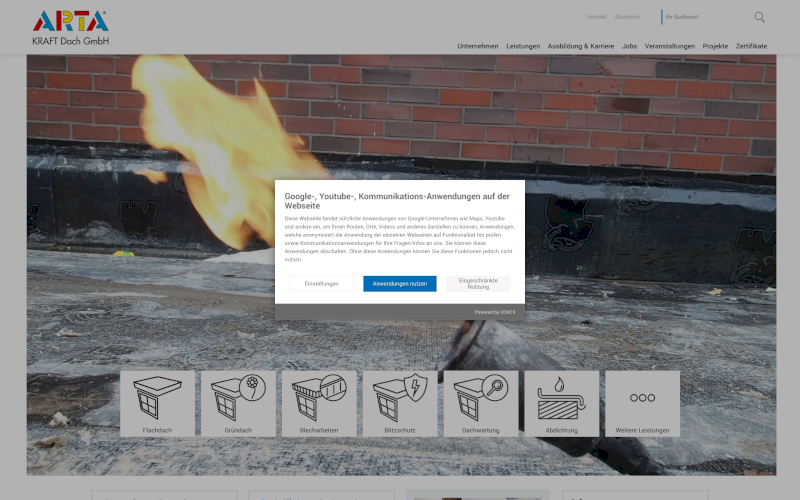Screen dimensions: 800x500
Task: Open cookie Einstellungen button
Action: click(321, 284)
